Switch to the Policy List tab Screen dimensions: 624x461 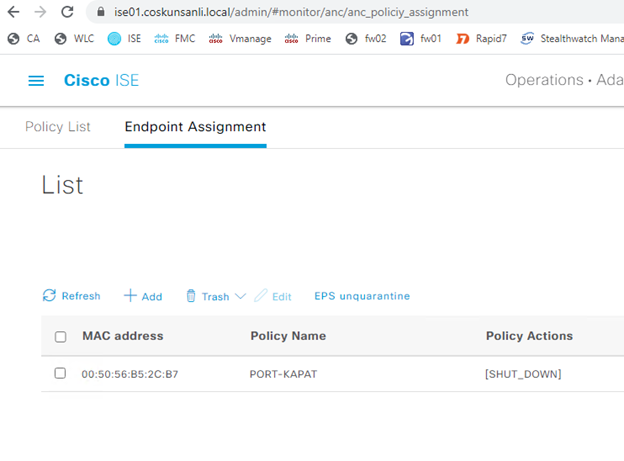pyautogui.click(x=58, y=127)
